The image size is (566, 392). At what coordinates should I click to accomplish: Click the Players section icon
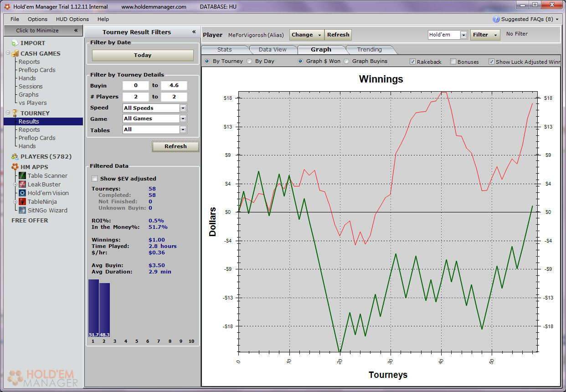(x=15, y=156)
